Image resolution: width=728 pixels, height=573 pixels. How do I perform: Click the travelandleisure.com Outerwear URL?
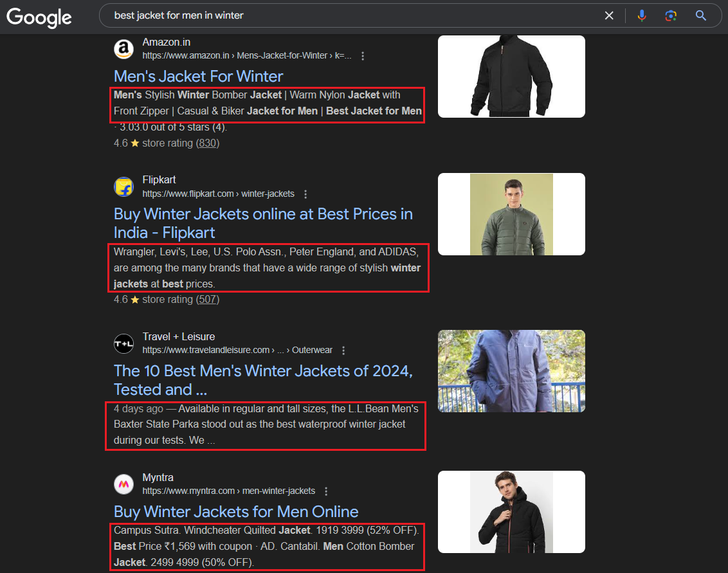tap(237, 350)
